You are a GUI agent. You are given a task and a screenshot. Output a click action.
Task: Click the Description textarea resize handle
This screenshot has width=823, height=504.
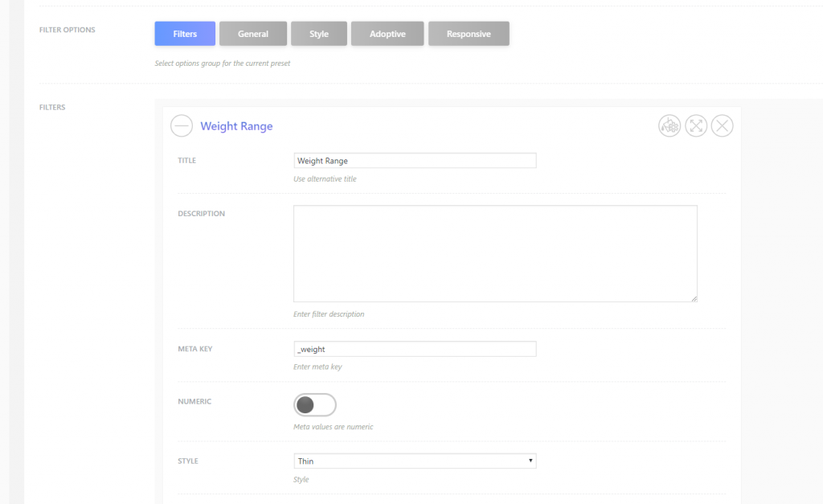coord(694,299)
